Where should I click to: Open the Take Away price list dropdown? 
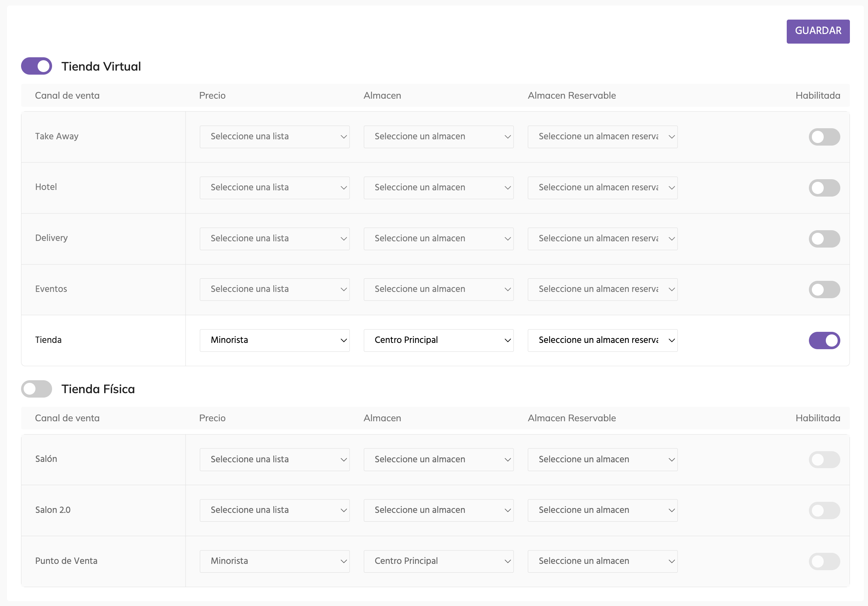click(274, 137)
